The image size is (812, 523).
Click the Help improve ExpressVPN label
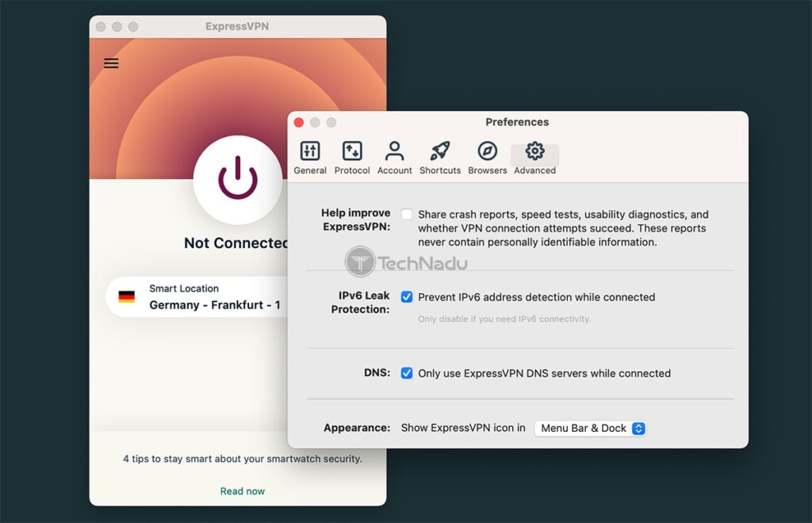356,220
